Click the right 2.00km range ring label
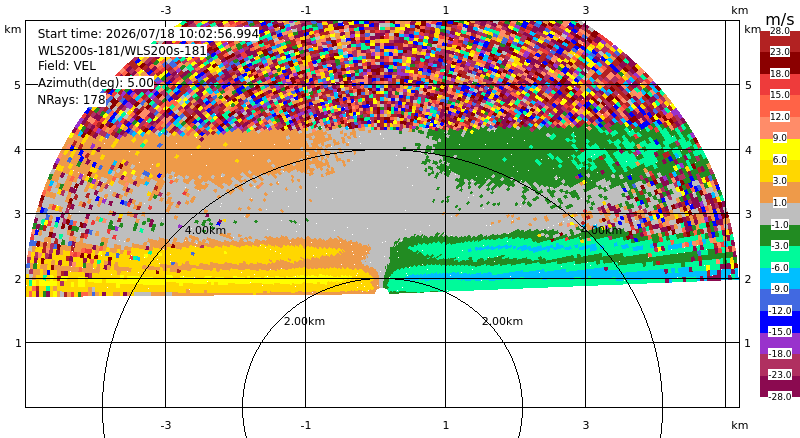 point(503,321)
